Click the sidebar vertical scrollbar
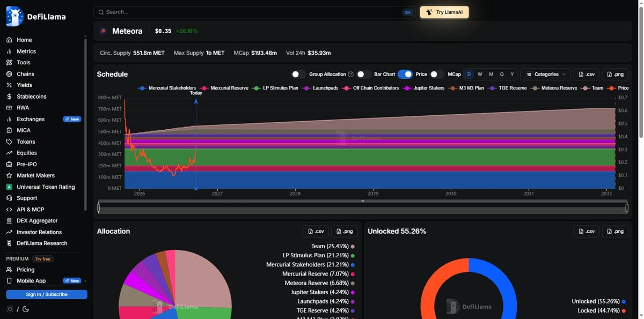Image resolution: width=644 pixels, height=319 pixels. click(85, 123)
